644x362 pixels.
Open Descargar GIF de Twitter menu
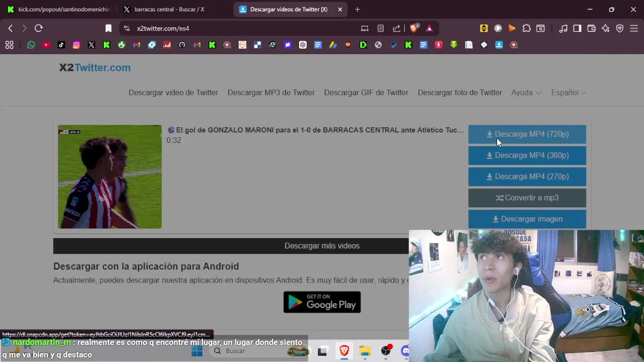366,93
